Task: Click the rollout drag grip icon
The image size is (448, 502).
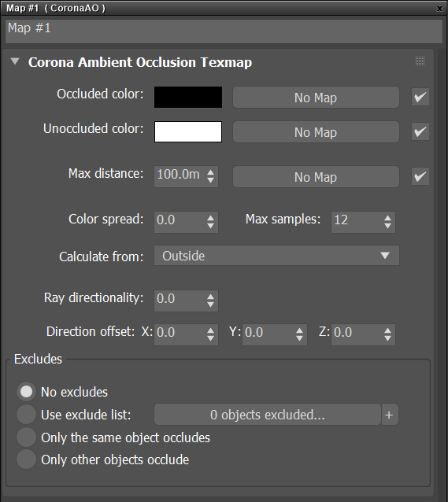Action: [420, 61]
